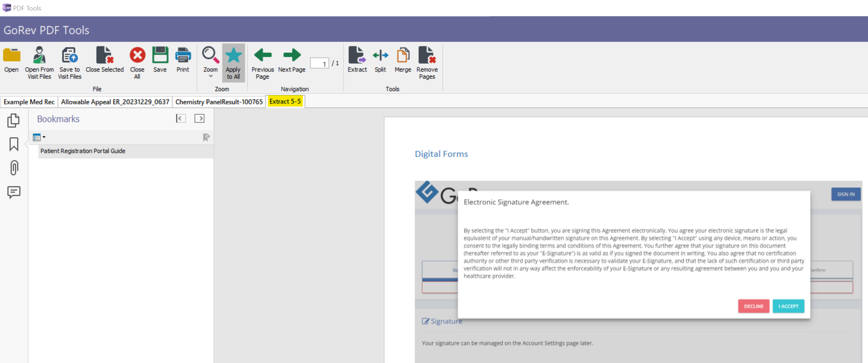Click the PDF Tools window title icon
The height and width of the screenshot is (363, 868).
click(7, 8)
